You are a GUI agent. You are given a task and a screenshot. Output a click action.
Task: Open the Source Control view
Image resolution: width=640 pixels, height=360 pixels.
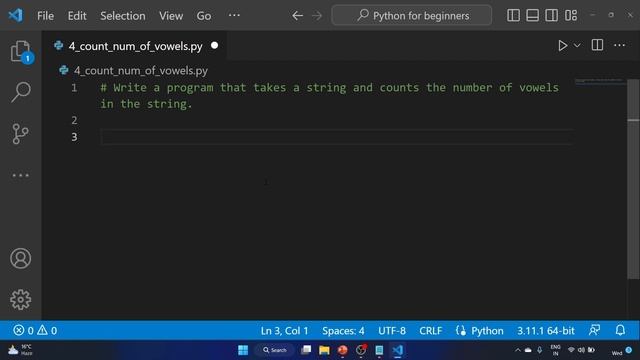pos(20,133)
